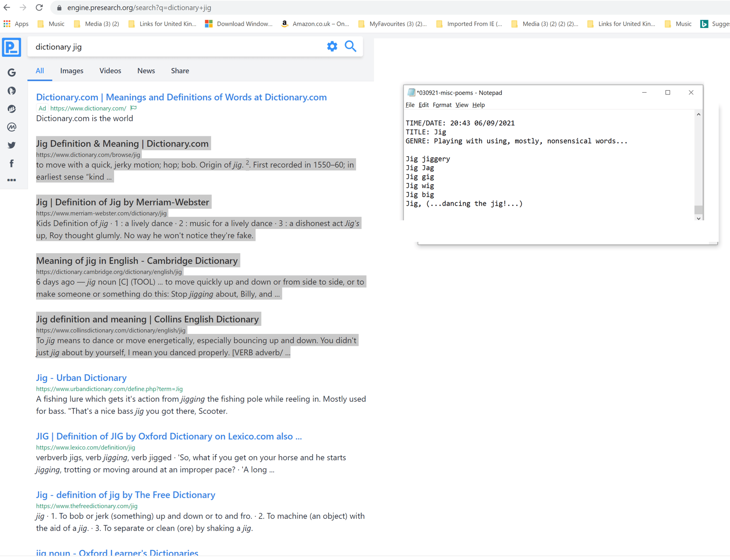Click 'Jig, (...dancing the jig!...)' line in Notepad
730x560 pixels.
pyautogui.click(x=464, y=204)
